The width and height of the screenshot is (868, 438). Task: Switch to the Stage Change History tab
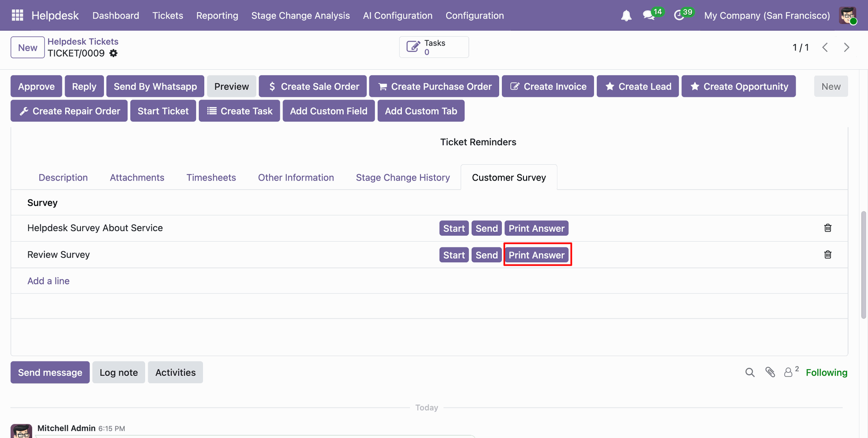tap(403, 177)
